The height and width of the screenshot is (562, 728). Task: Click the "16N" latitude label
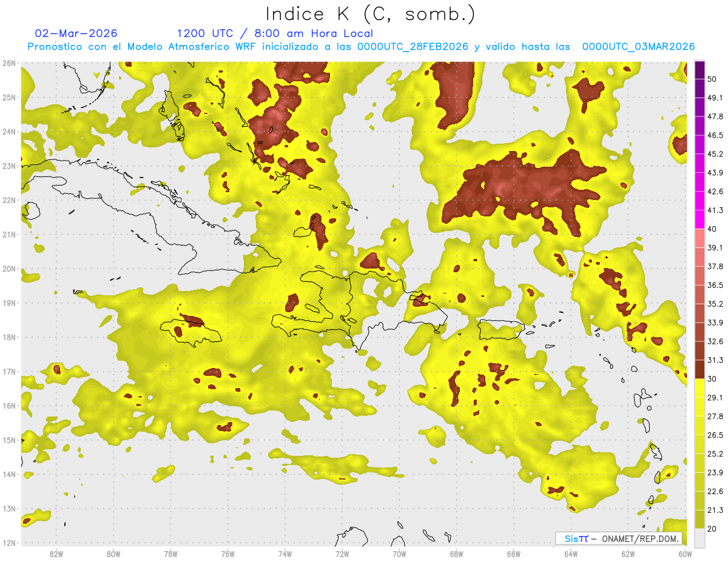point(8,406)
